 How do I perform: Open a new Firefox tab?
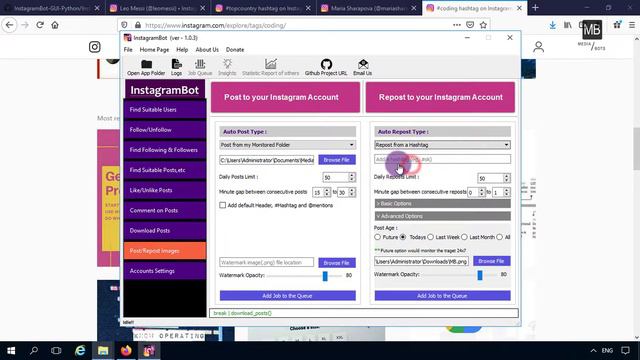pos(535,8)
